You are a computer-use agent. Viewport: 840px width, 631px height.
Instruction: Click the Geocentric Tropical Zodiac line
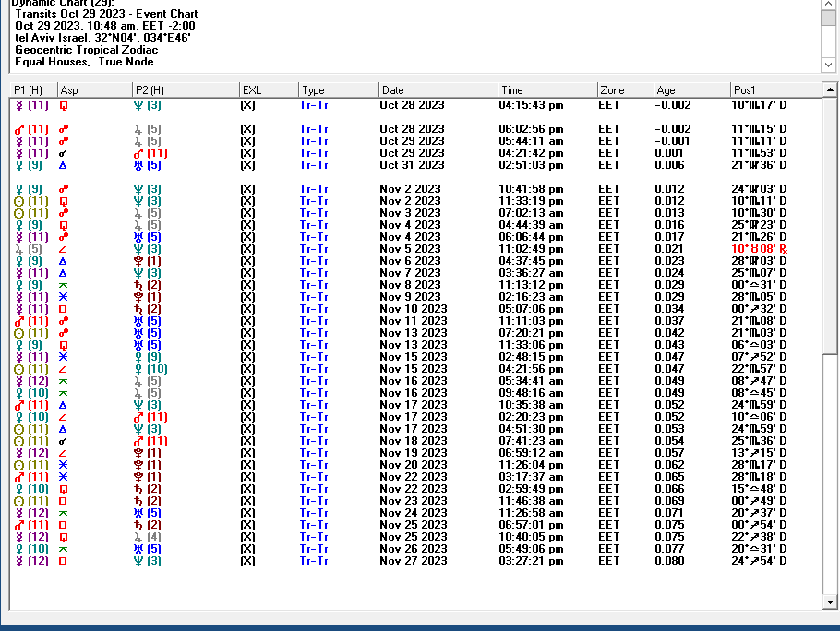coord(87,50)
